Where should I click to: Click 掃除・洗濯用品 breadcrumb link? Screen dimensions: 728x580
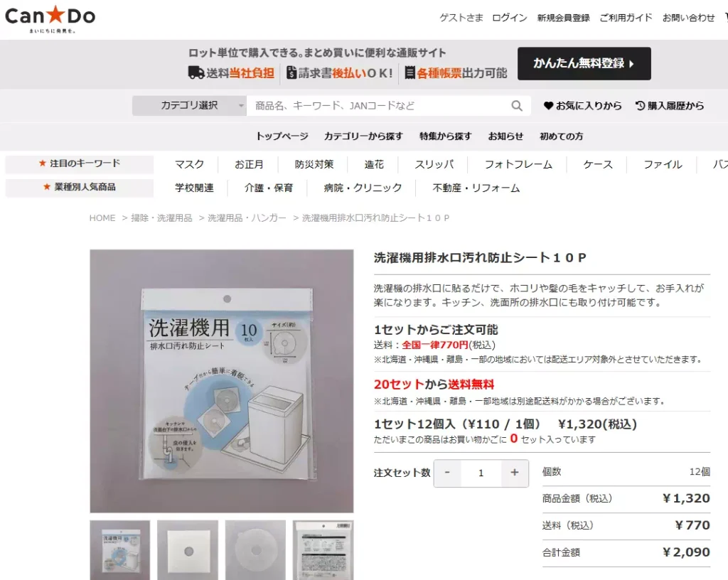[x=161, y=218]
